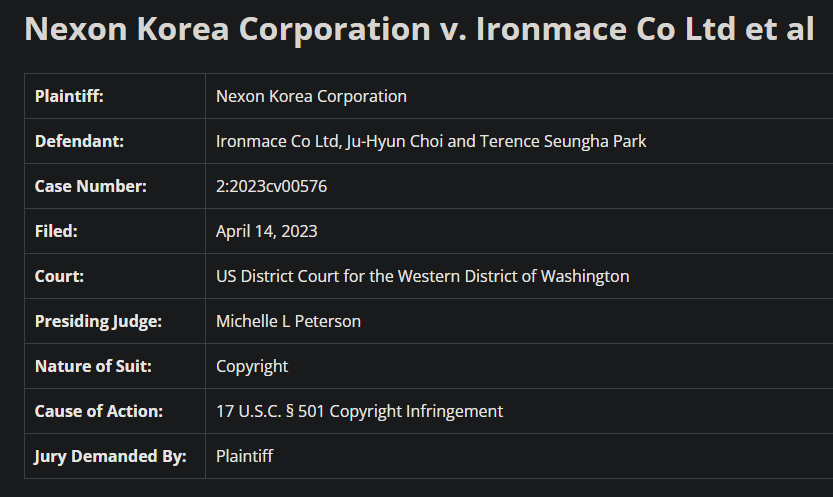Open the Western District of Washington court value
This screenshot has width=833, height=497.
[422, 276]
